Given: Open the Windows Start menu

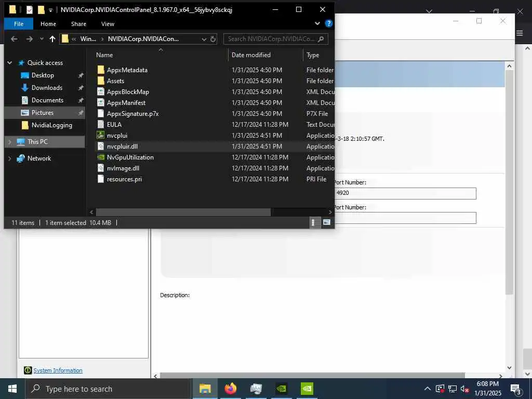Looking at the screenshot, I should 12,389.
